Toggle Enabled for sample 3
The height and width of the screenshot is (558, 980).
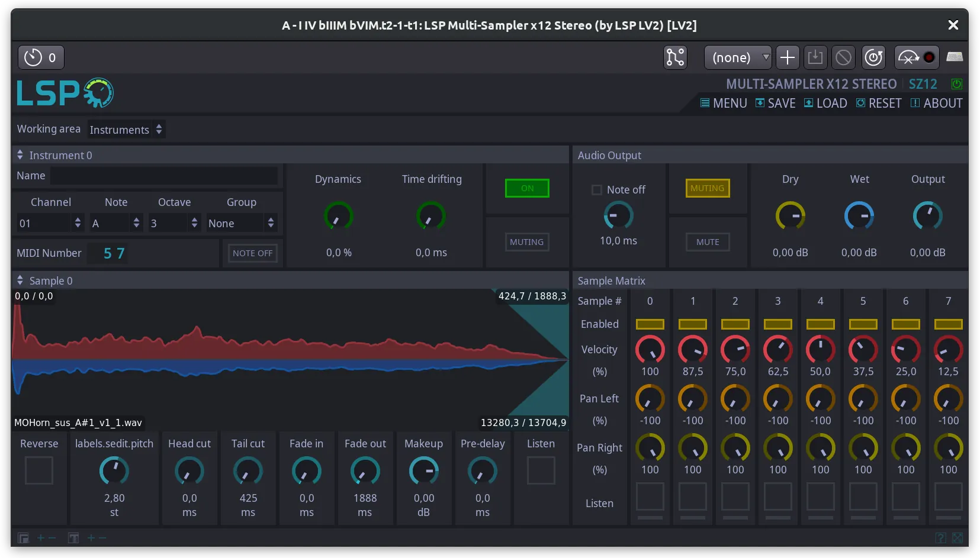778,324
